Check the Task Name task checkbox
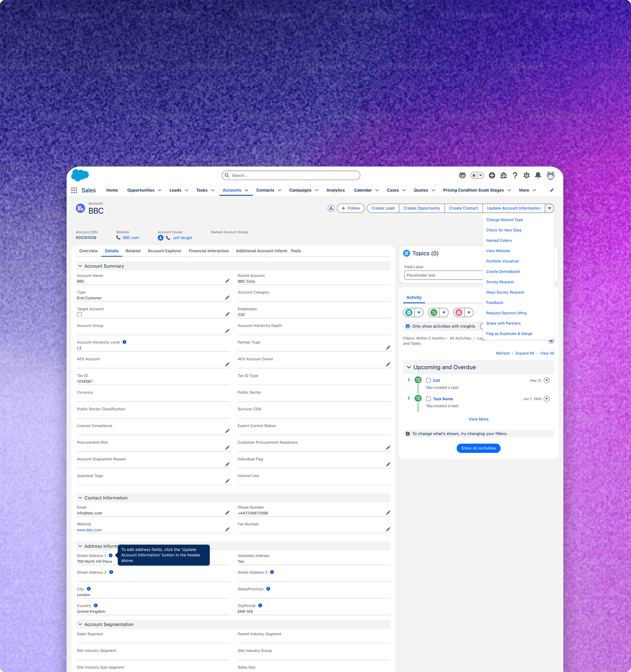 point(428,399)
